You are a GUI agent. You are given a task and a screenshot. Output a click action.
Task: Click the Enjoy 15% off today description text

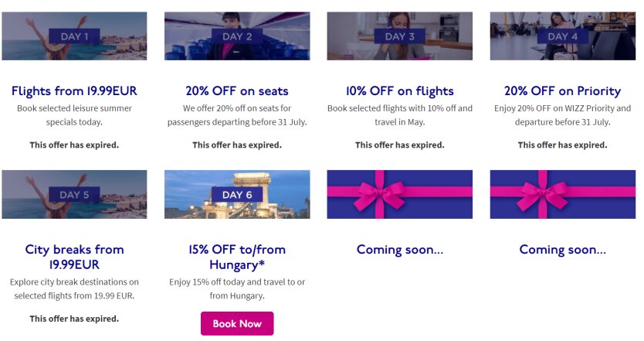point(237,288)
